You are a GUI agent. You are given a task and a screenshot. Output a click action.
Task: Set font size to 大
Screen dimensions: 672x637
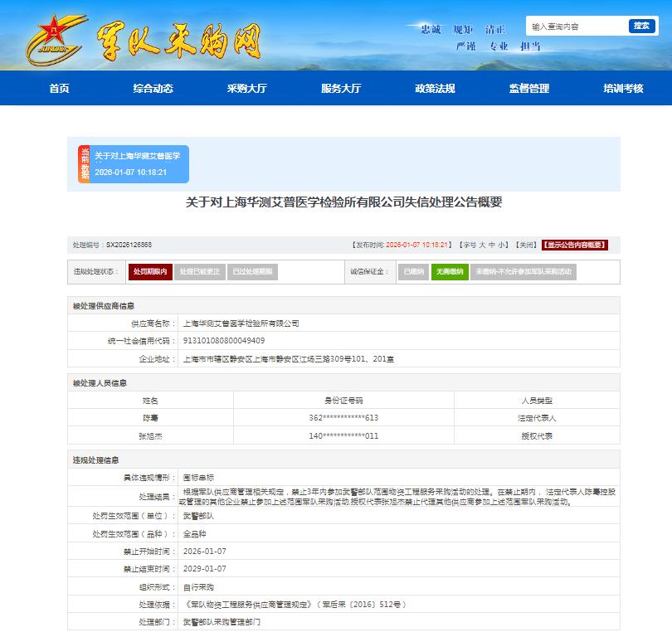[482, 245]
